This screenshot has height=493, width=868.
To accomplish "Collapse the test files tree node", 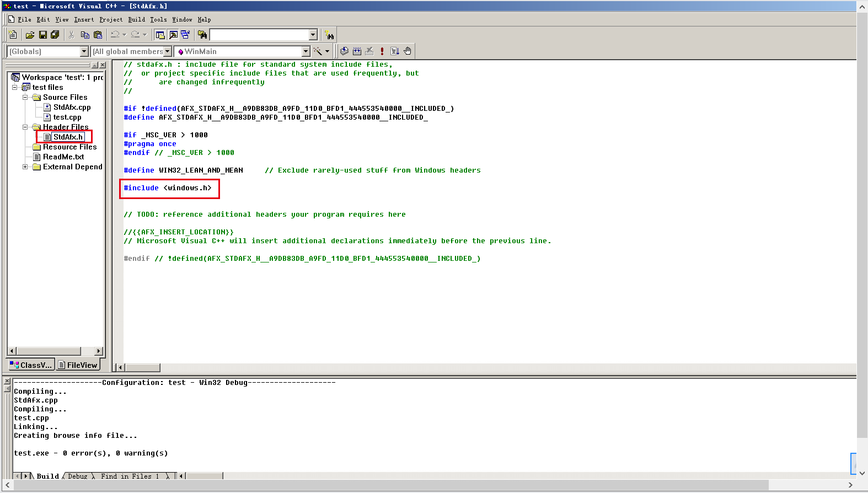I will (x=15, y=87).
